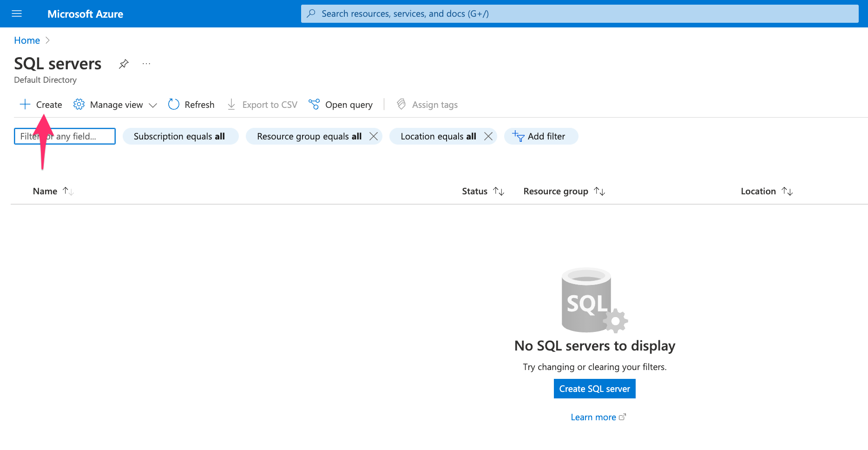Click the Open query graph icon
This screenshot has width=868, height=450.
click(x=314, y=104)
